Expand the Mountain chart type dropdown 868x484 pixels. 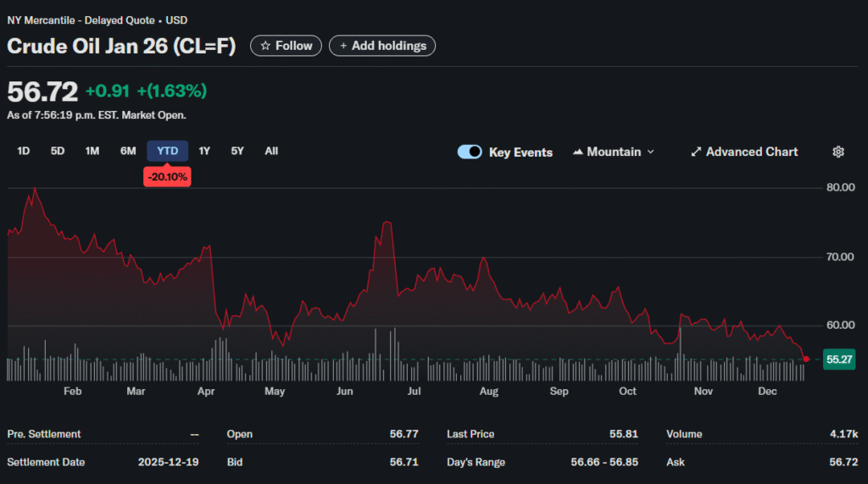click(x=650, y=152)
